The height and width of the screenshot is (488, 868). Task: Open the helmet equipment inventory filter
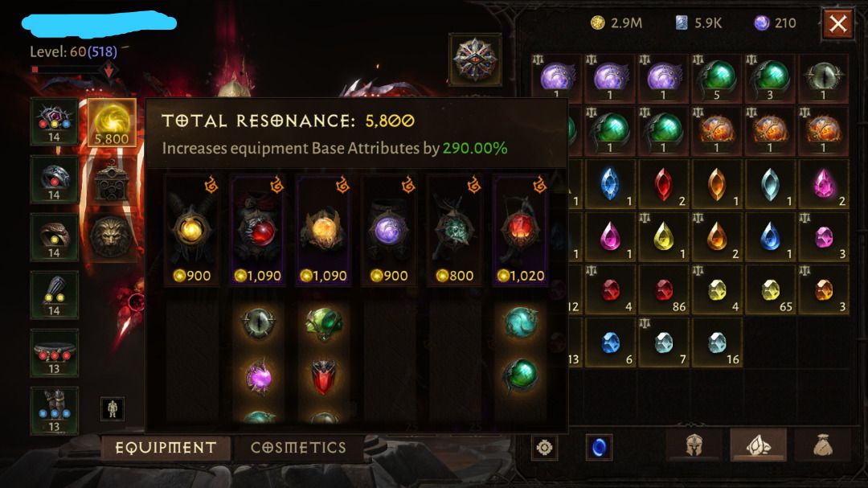pos(694,445)
